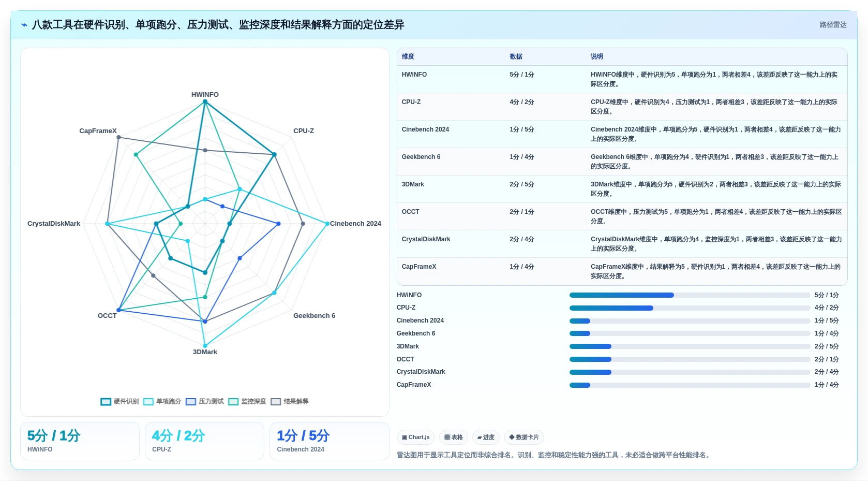Click CrystalDiskMark table row name
Viewport: 868px width, 481px height.
pos(426,239)
